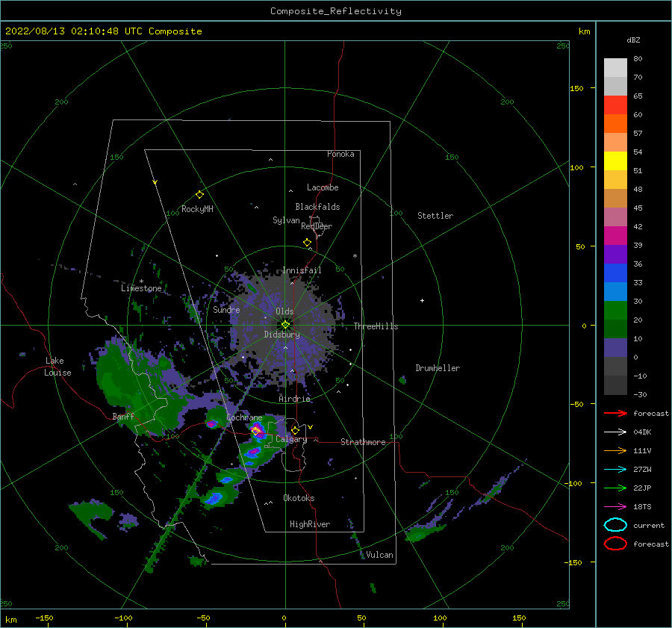Click the 2022/08/13 02:10:48 UTC timestamp

click(73, 31)
